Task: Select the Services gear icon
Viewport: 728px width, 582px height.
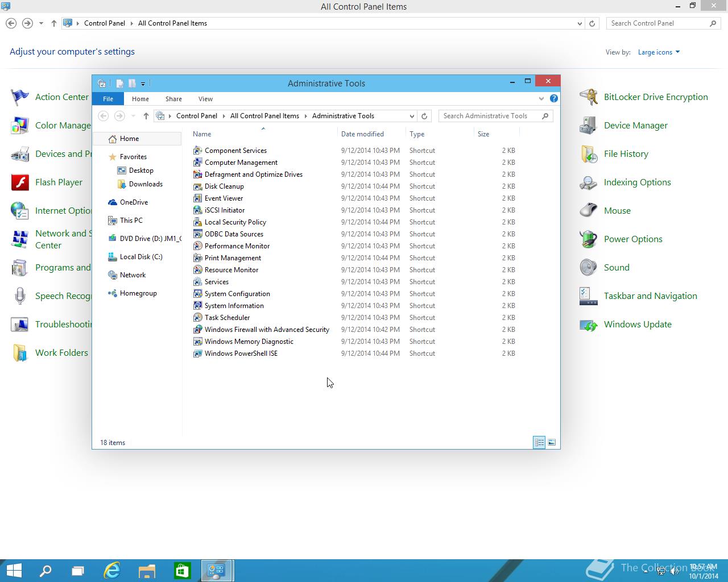Action: click(197, 282)
